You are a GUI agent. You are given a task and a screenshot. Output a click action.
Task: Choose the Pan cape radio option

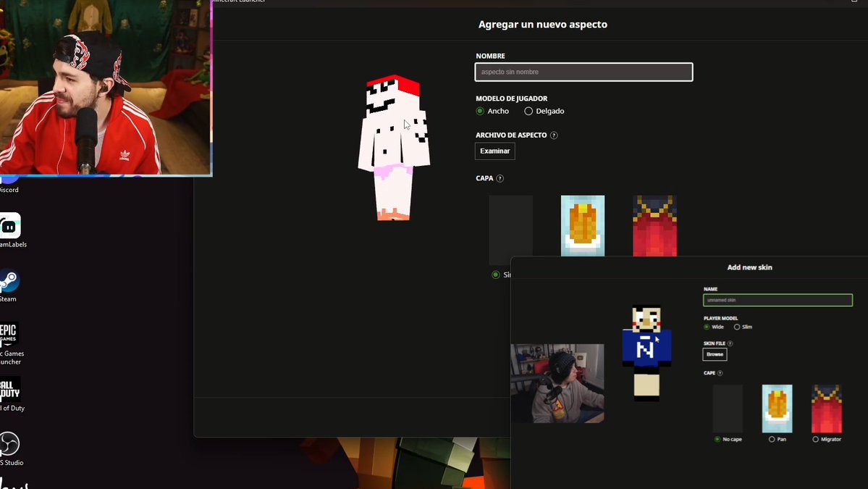coord(772,439)
